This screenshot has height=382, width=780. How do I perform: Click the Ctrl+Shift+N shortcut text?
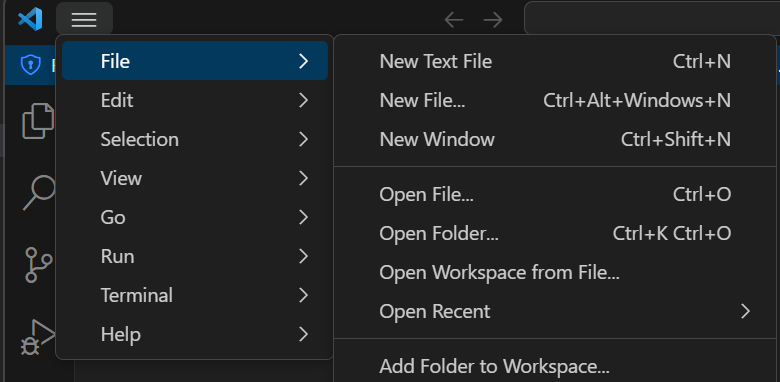(x=676, y=139)
